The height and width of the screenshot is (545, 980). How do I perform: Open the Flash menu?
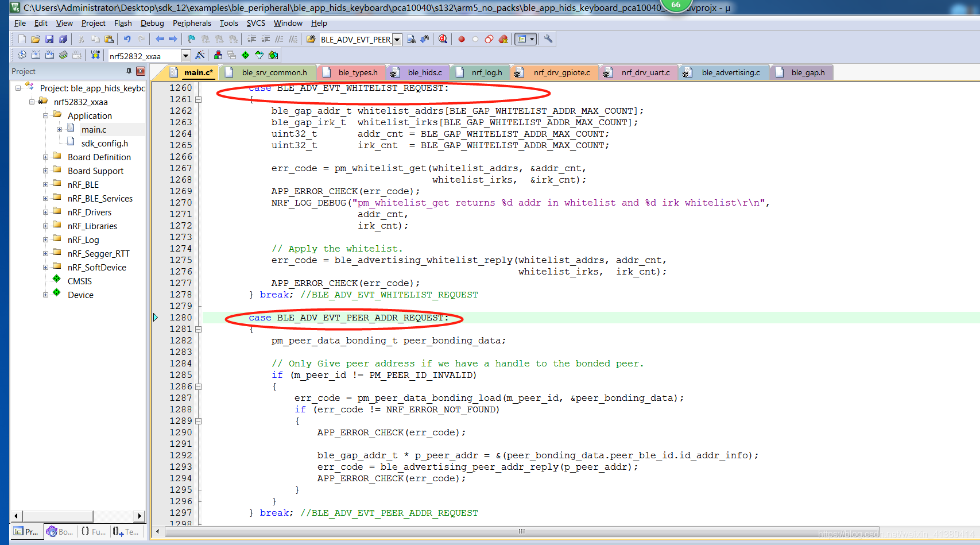coord(123,23)
